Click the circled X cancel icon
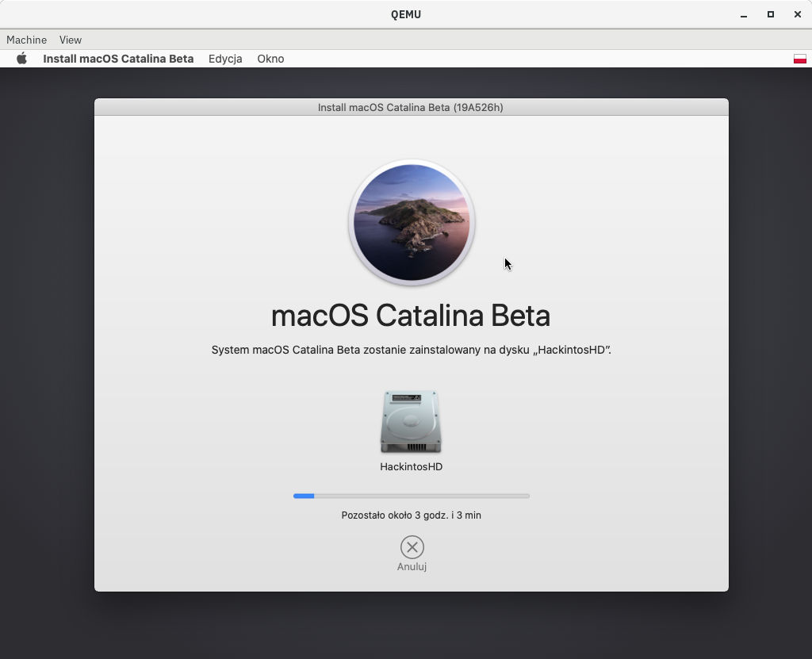Screen dimensions: 812x659 click(412, 547)
